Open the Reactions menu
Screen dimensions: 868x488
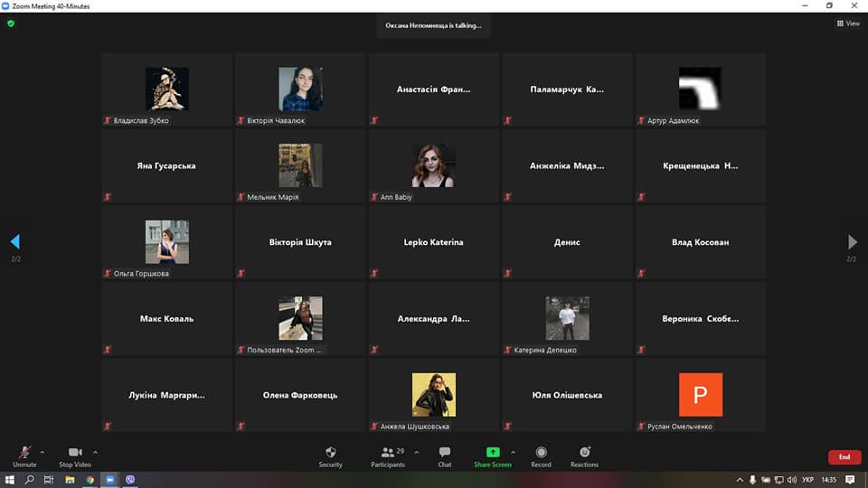[x=584, y=455]
